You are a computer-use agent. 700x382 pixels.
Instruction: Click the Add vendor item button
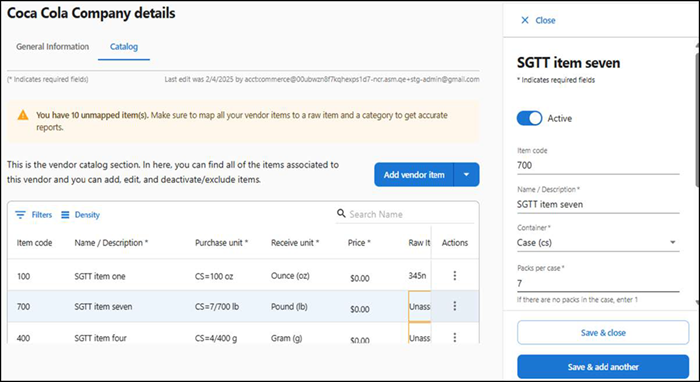pos(414,174)
